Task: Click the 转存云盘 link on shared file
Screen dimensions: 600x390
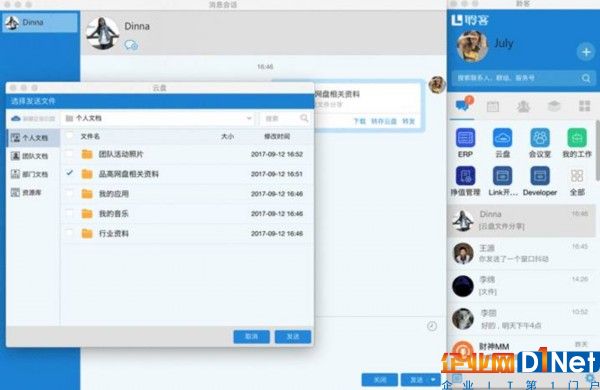Action: (384, 121)
